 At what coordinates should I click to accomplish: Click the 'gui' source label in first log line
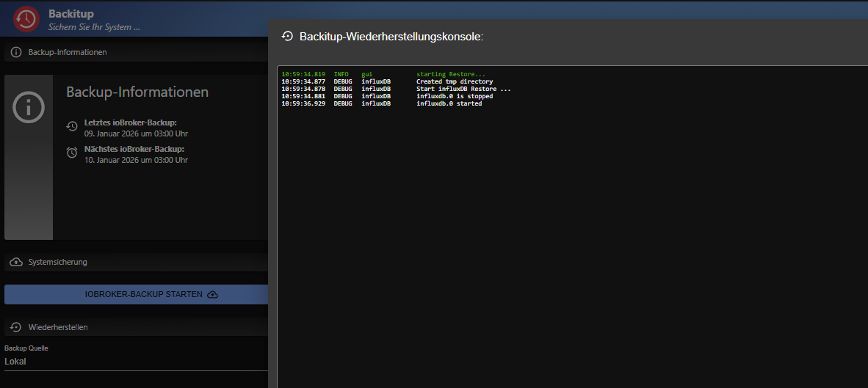pyautogui.click(x=367, y=74)
